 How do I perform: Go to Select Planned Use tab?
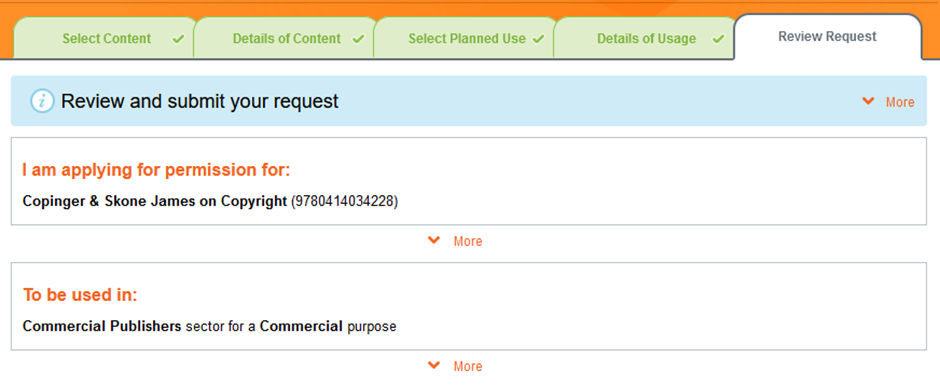(466, 38)
